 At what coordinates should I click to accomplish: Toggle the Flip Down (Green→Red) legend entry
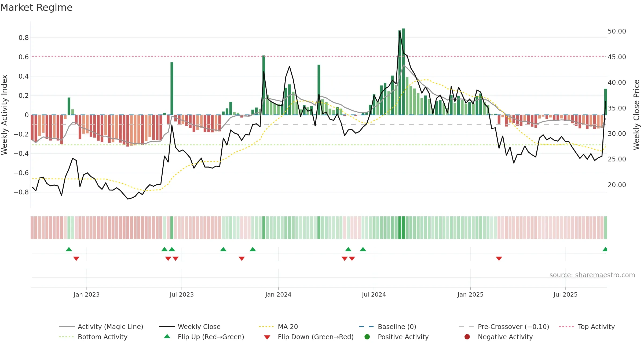click(309, 337)
